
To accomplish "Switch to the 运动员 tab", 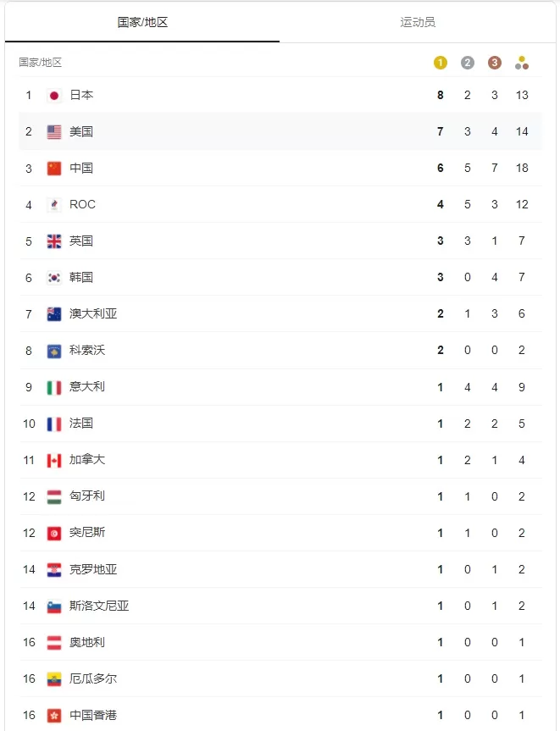I will 418,22.
